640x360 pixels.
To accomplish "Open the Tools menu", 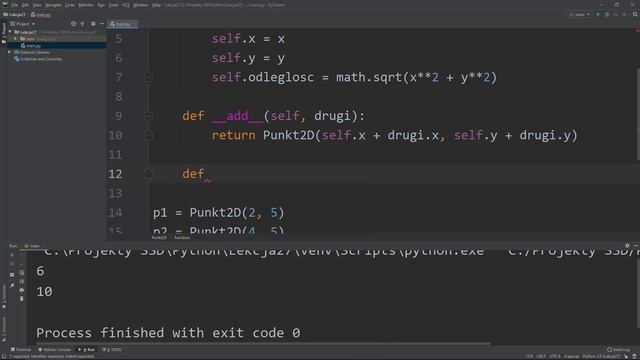I will point(113,5).
